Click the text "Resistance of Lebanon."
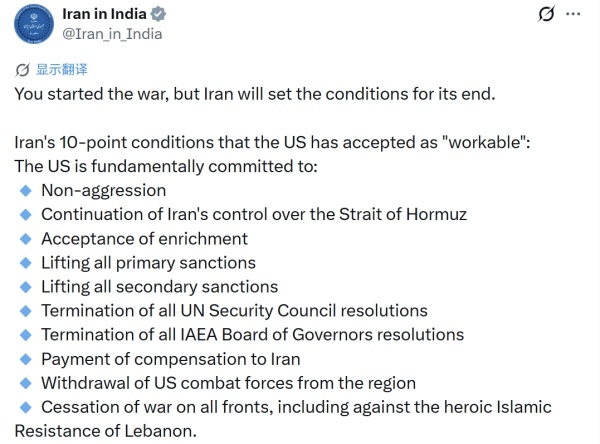The width and height of the screenshot is (600, 444). [x=106, y=431]
